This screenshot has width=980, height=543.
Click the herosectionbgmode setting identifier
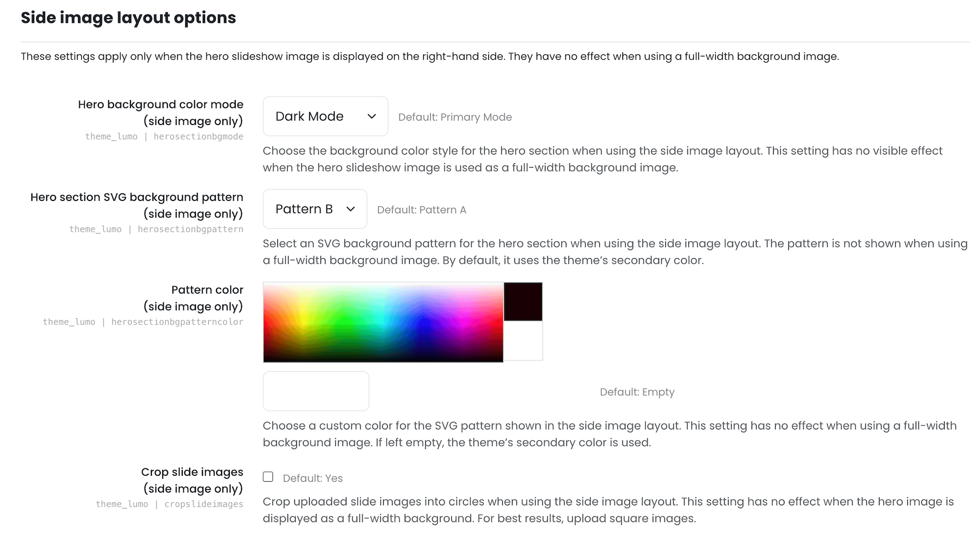(198, 136)
